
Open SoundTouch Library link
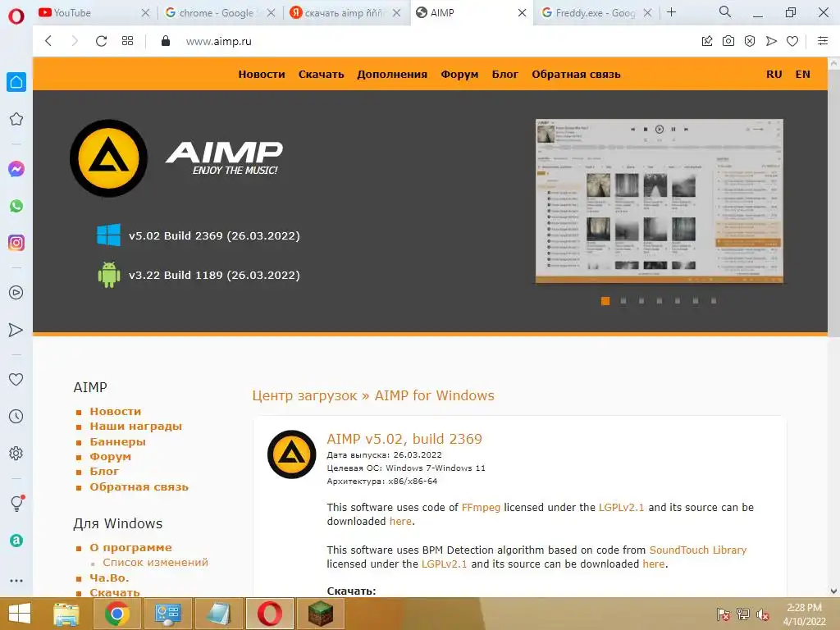(698, 550)
